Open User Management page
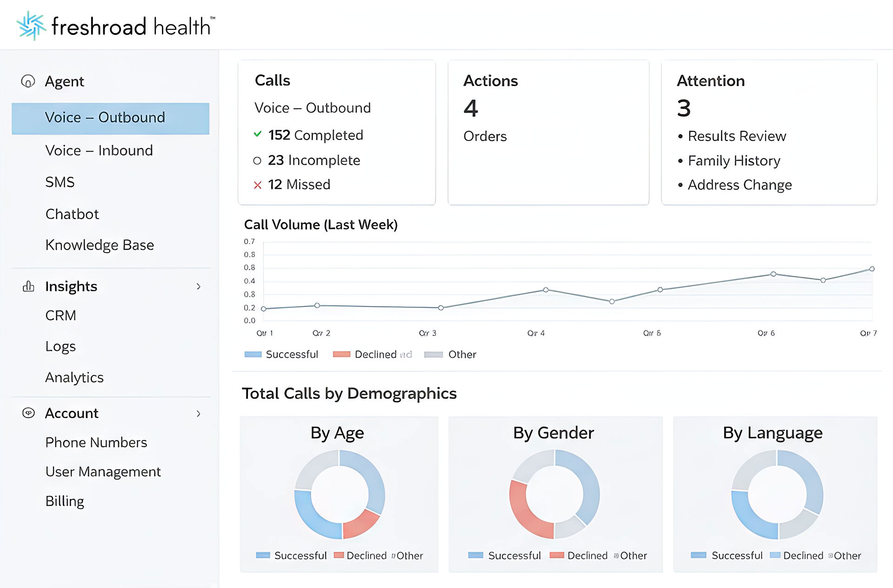 pos(103,472)
